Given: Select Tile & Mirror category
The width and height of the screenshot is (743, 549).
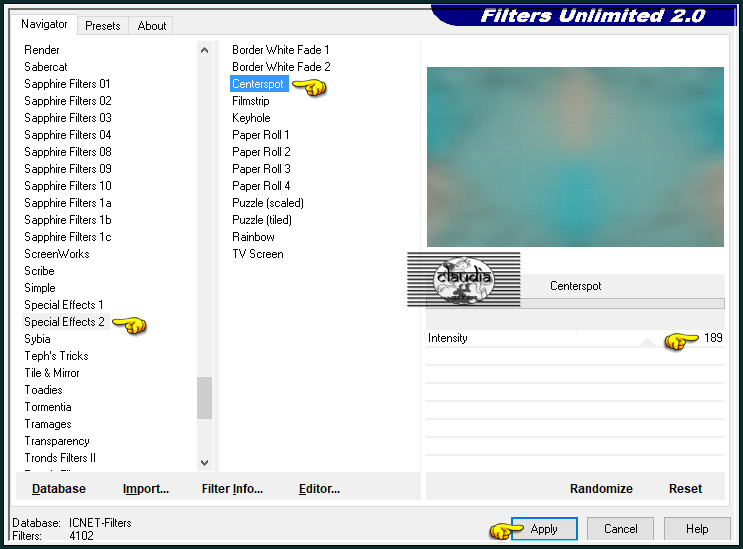Looking at the screenshot, I should pyautogui.click(x=52, y=373).
